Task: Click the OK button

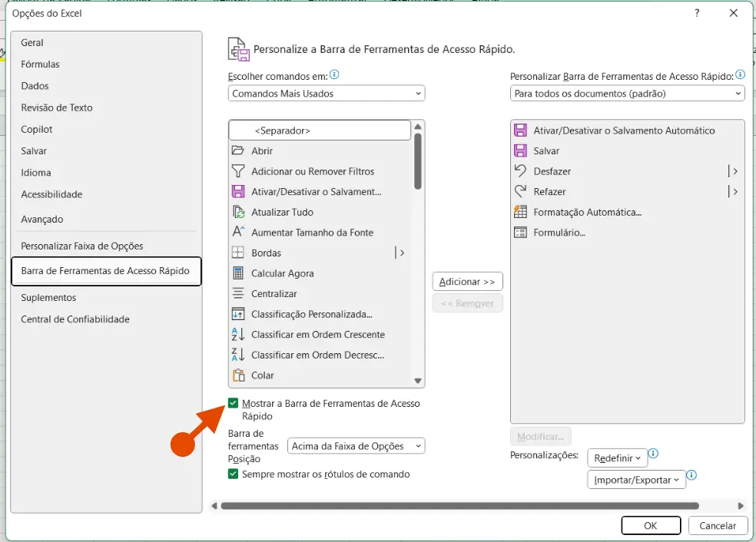Action: (x=651, y=526)
